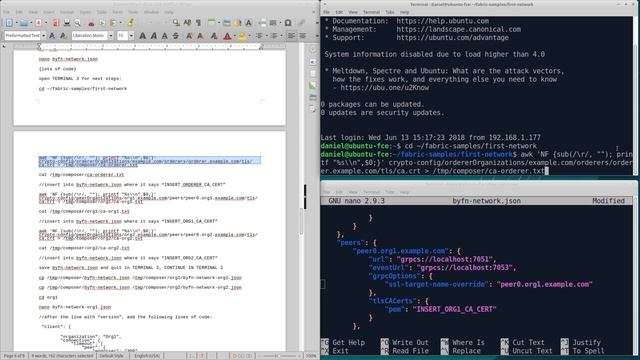Toggle print preview in Writer
The image size is (640, 360).
pyautogui.click(x=78, y=23)
